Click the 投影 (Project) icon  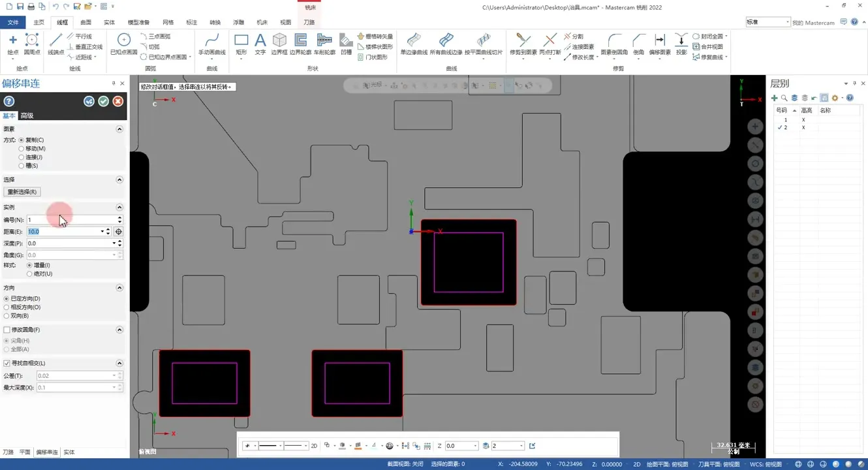pyautogui.click(x=681, y=42)
